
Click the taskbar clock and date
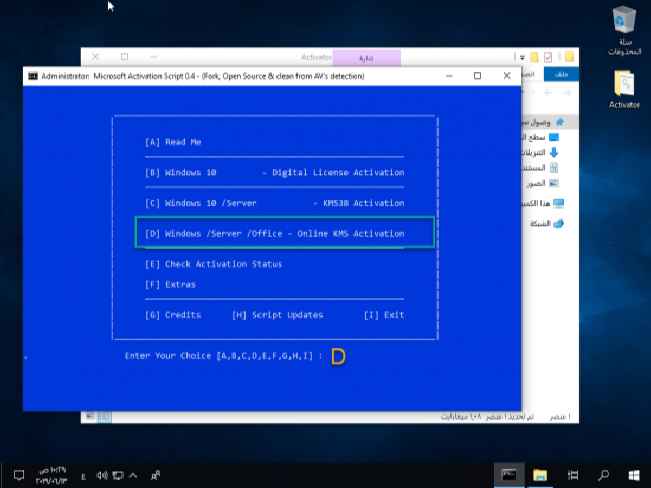(x=50, y=473)
